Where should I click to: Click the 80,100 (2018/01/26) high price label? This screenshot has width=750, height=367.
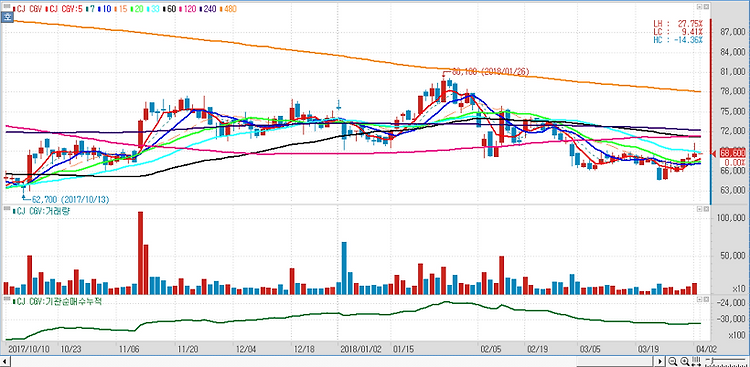pyautogui.click(x=490, y=72)
